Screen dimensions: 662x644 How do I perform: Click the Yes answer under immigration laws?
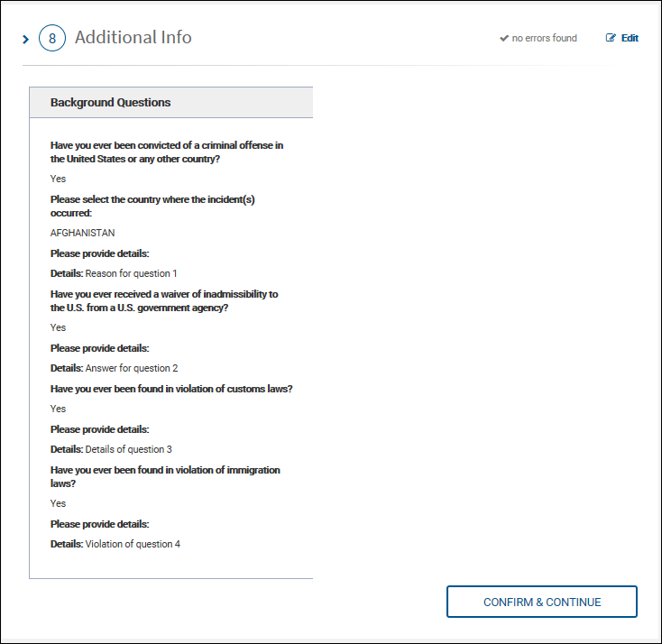click(59, 503)
